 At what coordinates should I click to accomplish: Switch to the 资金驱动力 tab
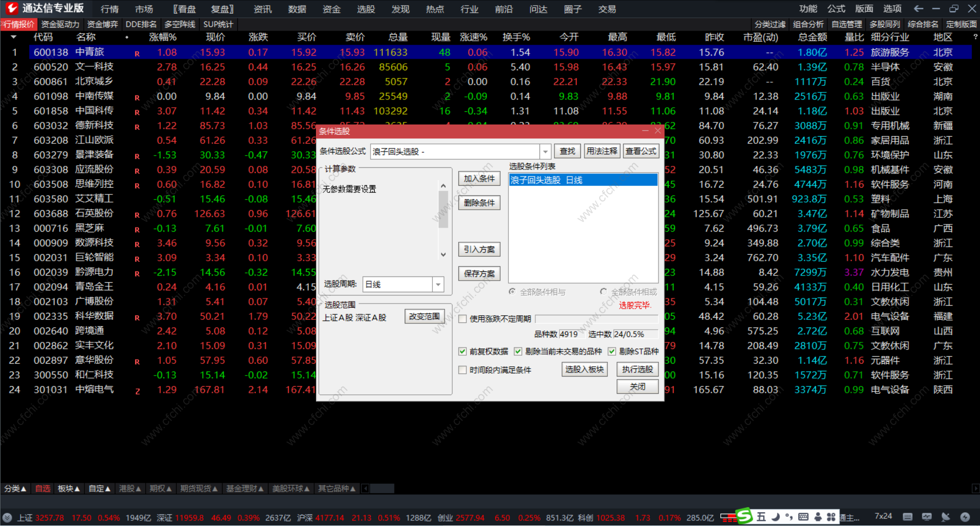click(60, 24)
